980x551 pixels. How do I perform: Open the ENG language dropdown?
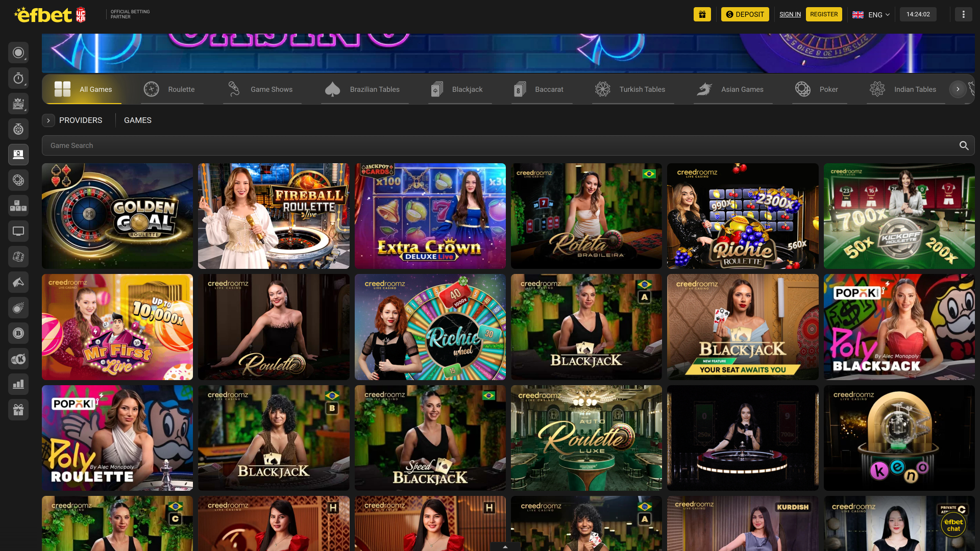pos(871,14)
